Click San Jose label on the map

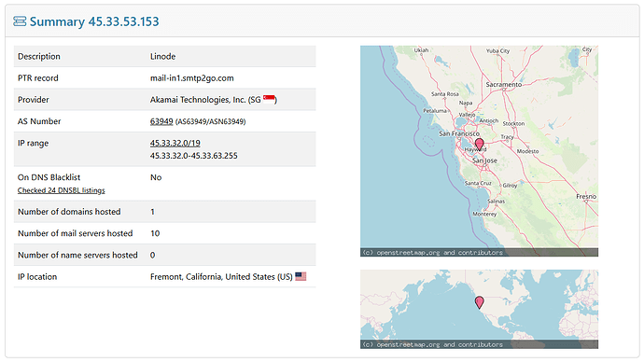coord(484,160)
